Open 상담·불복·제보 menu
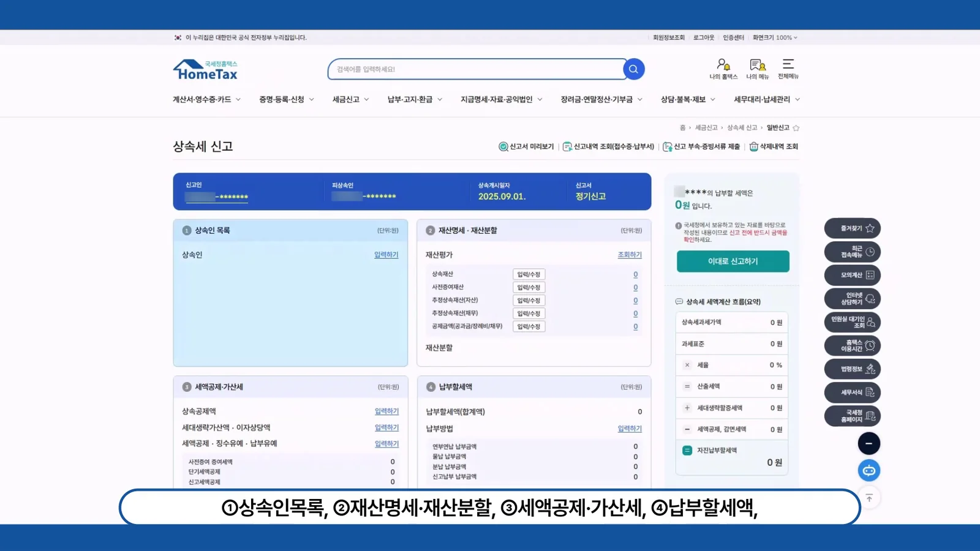980x551 pixels. tap(688, 99)
